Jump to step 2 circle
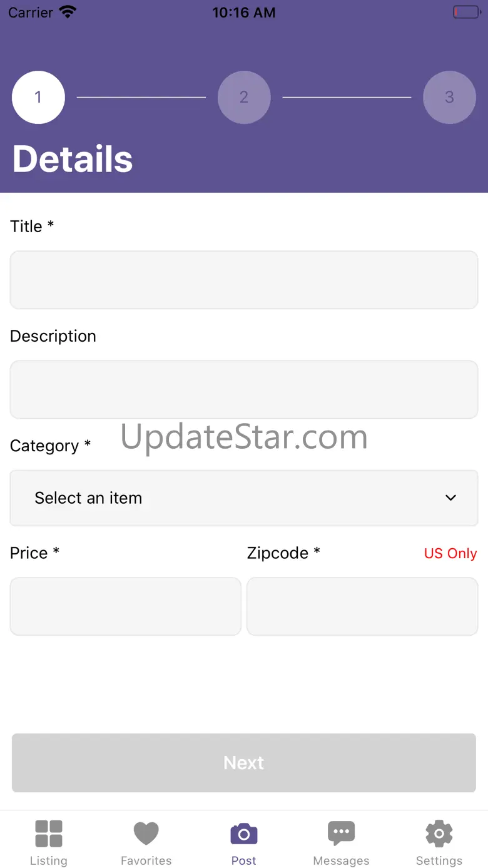The image size is (488, 868). [x=244, y=97]
